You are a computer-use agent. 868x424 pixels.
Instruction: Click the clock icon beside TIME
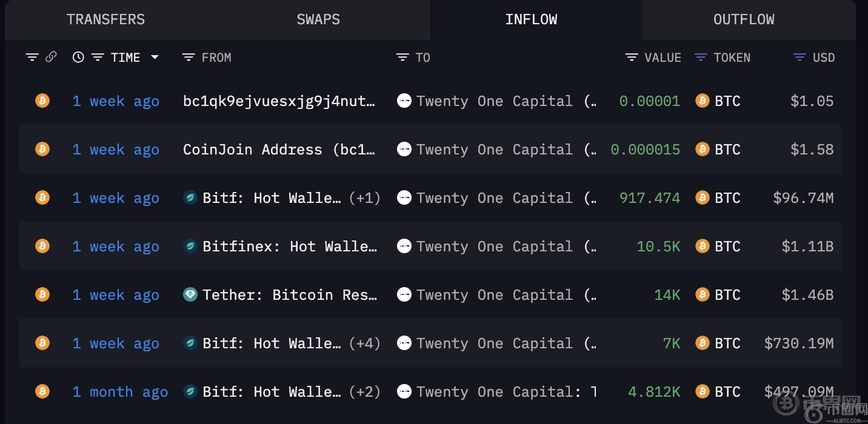click(x=78, y=57)
